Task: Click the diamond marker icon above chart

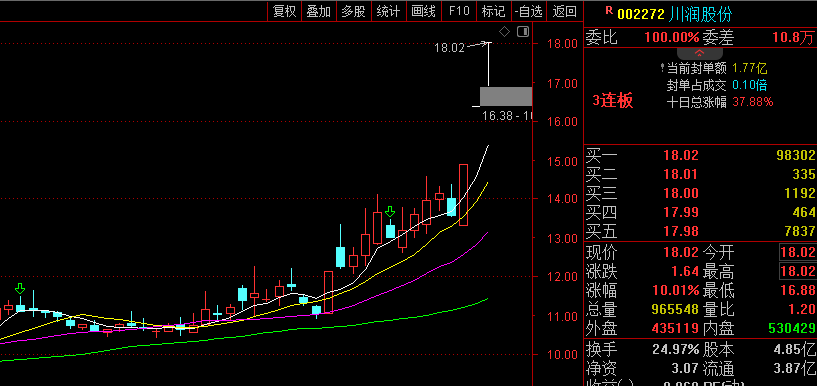Action: click(x=504, y=32)
